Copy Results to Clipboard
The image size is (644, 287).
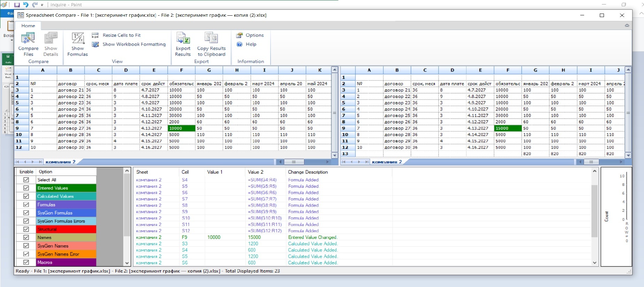[x=211, y=44]
